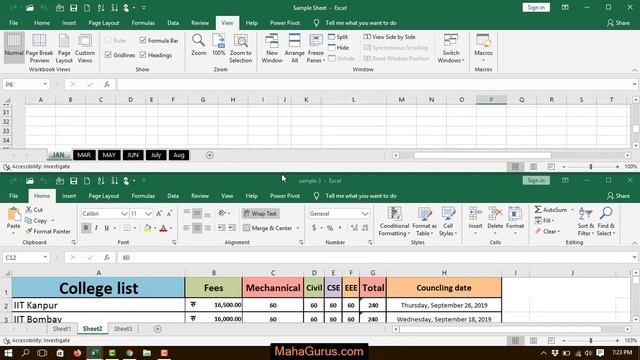Viewport: 640px width, 360px height.
Task: Click Increase Font Size icon
Action: click(159, 213)
